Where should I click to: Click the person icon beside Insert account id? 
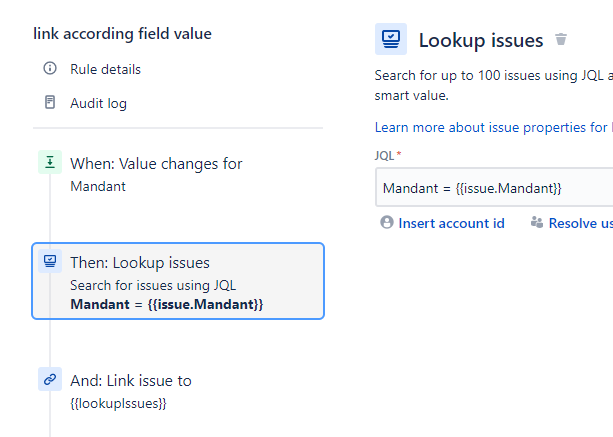click(387, 223)
